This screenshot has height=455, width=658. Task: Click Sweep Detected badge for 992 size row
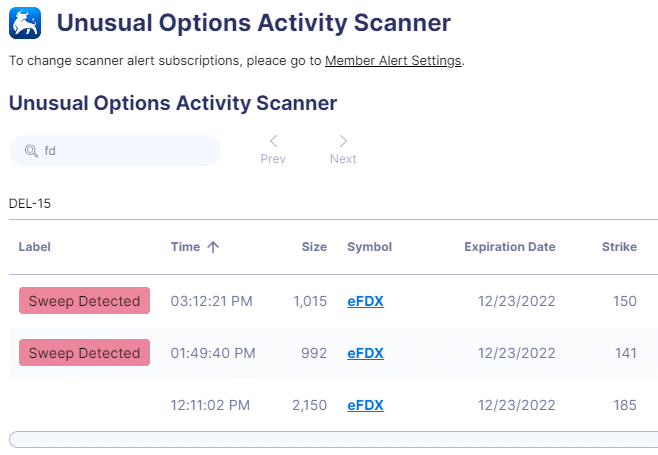[84, 353]
